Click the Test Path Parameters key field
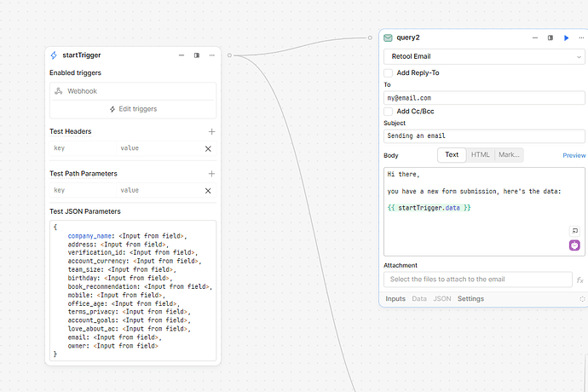 tap(83, 190)
